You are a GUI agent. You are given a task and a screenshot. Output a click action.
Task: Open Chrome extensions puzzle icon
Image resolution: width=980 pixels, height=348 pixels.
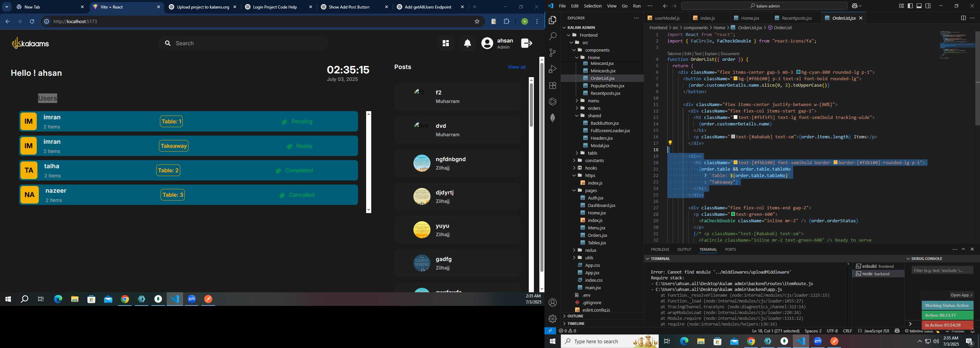[x=507, y=22]
